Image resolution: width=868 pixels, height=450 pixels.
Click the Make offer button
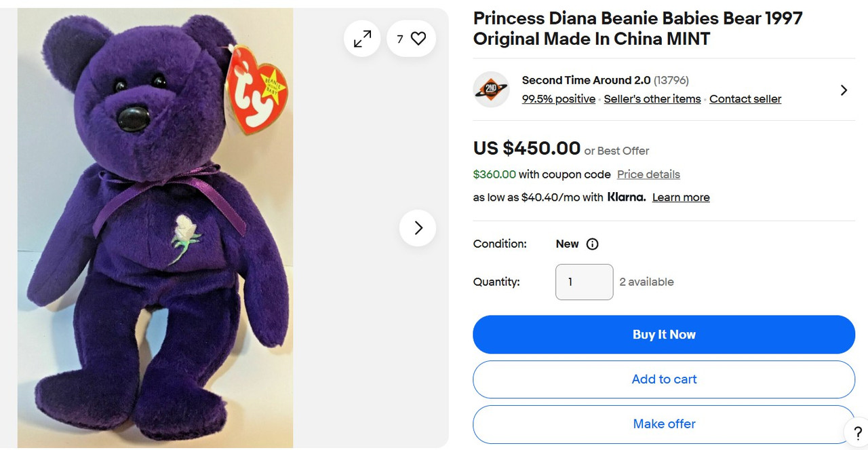664,424
